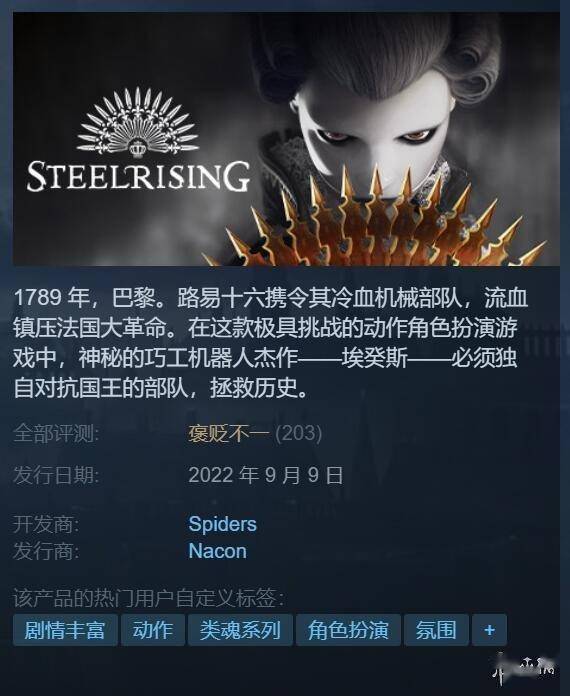Select the 氛围 tag
Screen dimensions: 570x696
[436, 629]
